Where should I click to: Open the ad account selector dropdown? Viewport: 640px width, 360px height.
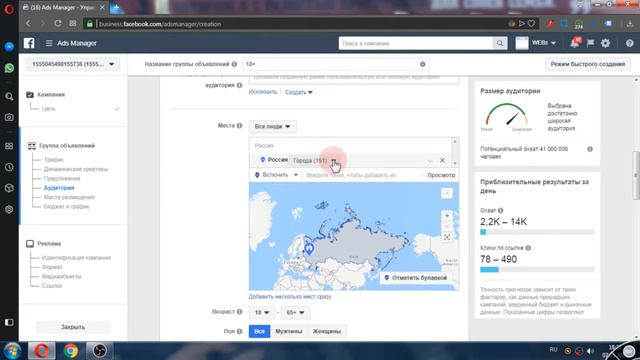(73, 64)
